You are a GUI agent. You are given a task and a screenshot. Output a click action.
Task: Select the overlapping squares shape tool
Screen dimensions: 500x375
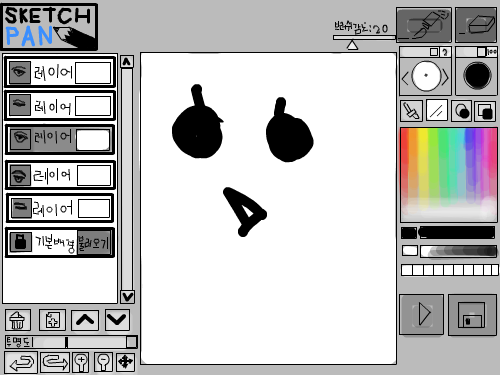[485, 111]
